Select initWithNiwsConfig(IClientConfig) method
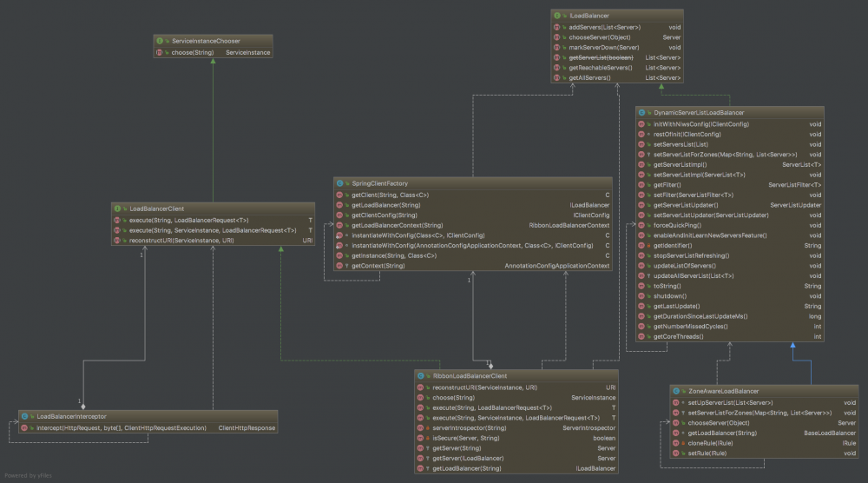The height and width of the screenshot is (483, 868). (730, 124)
